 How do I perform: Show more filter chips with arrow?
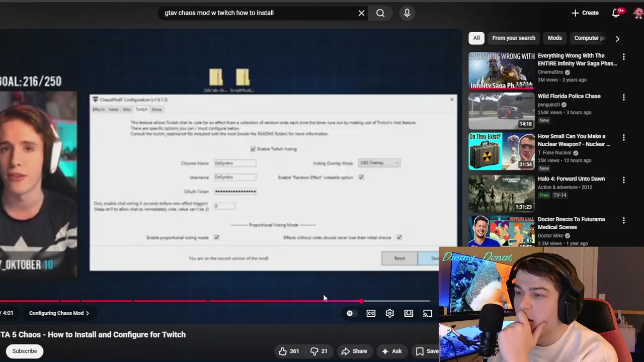(x=617, y=38)
